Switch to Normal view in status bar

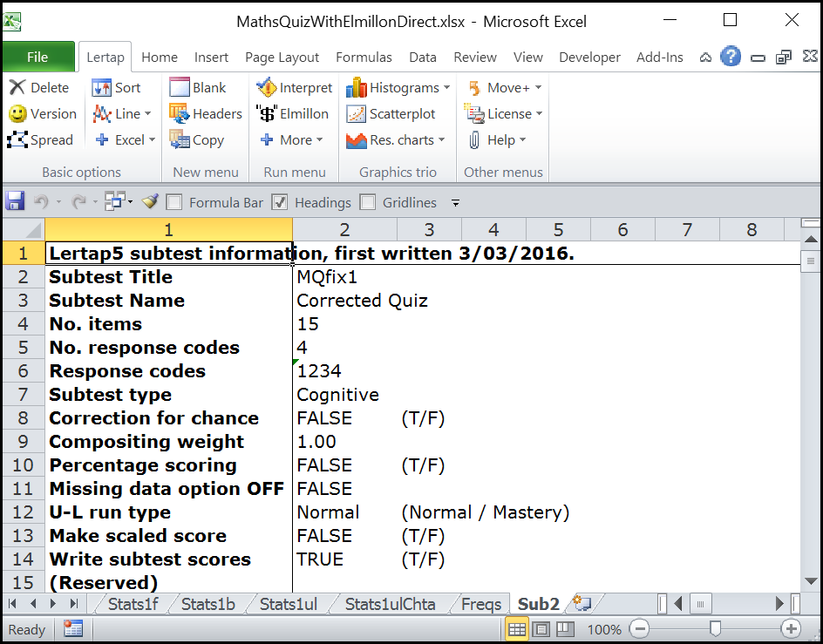(516, 629)
